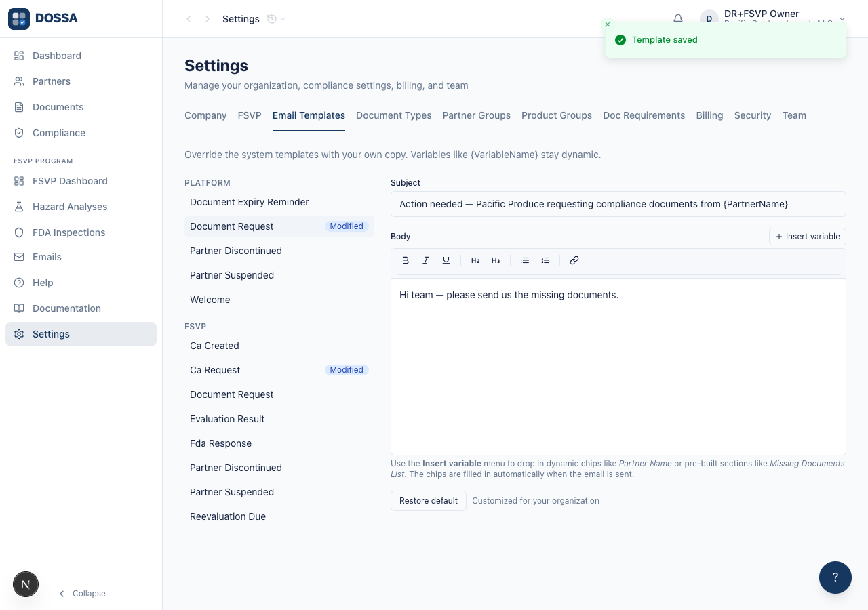Viewport: 868px width, 610px height.
Task: Expand the DR+FSVP Owner account menu
Action: [x=773, y=19]
